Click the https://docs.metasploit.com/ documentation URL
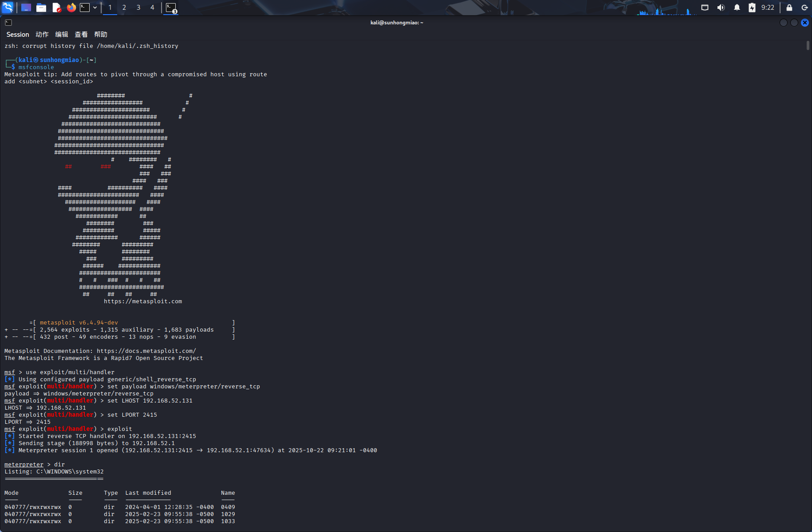 [146, 351]
